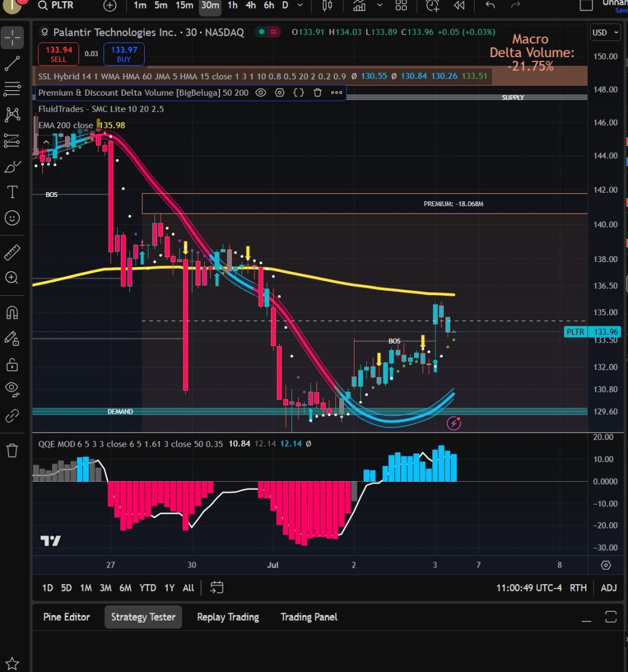Click the 133.94 SELL button
628x672 pixels.
(x=59, y=54)
